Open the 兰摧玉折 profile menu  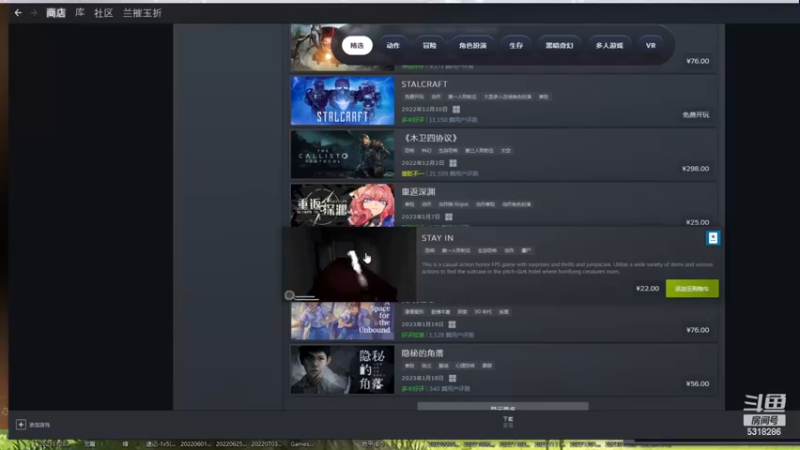(x=142, y=13)
